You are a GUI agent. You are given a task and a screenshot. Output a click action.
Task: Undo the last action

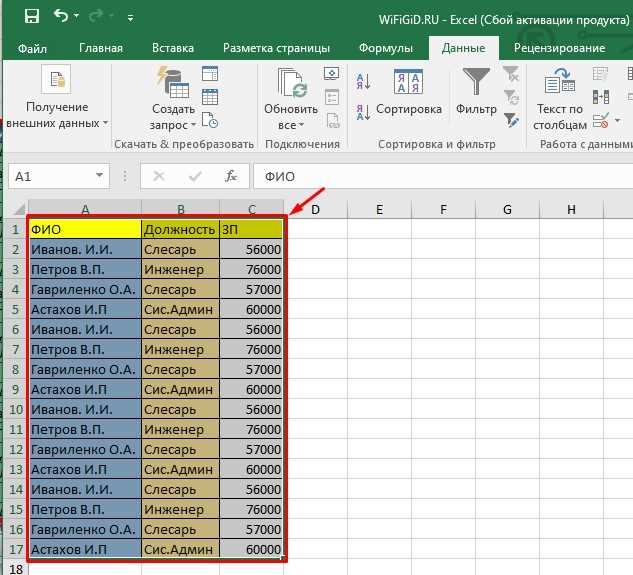(61, 16)
